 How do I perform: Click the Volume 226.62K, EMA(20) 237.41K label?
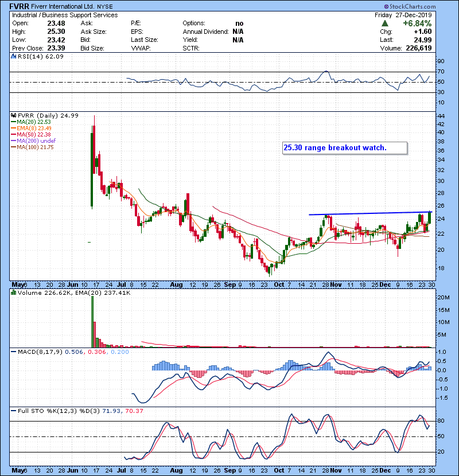tap(74, 293)
